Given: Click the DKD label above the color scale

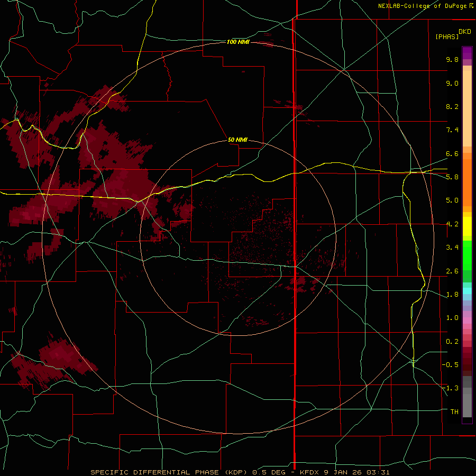Looking at the screenshot, I should 465,32.
